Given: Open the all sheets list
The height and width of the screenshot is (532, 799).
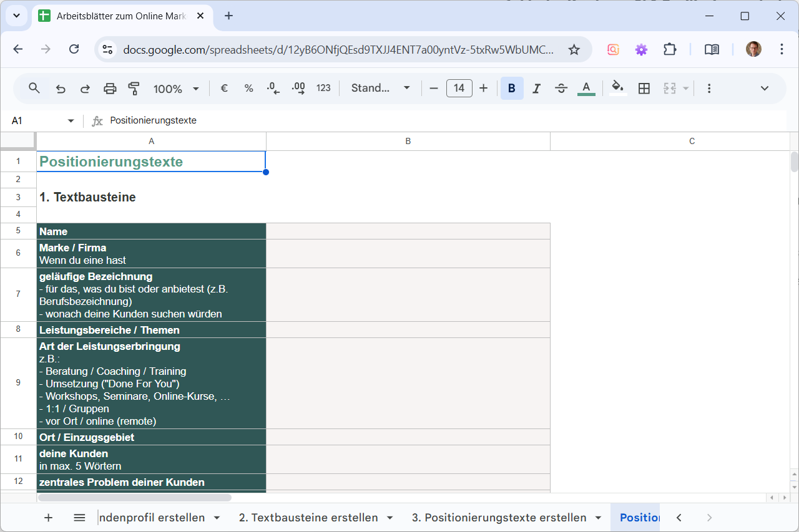Looking at the screenshot, I should point(79,518).
